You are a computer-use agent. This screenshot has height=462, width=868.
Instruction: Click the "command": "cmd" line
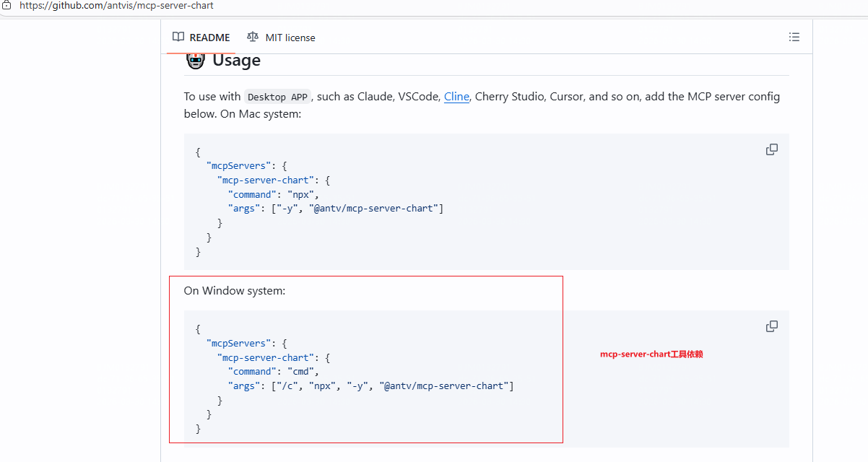[x=274, y=372]
